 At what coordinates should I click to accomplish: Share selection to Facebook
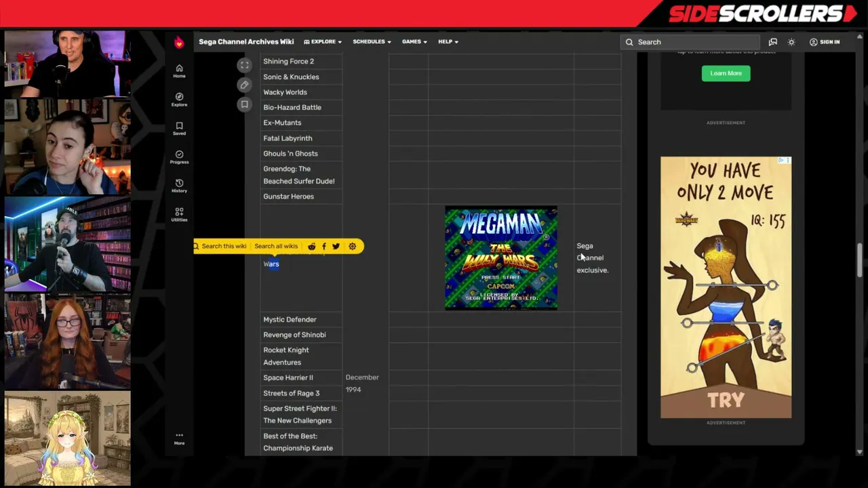point(323,246)
